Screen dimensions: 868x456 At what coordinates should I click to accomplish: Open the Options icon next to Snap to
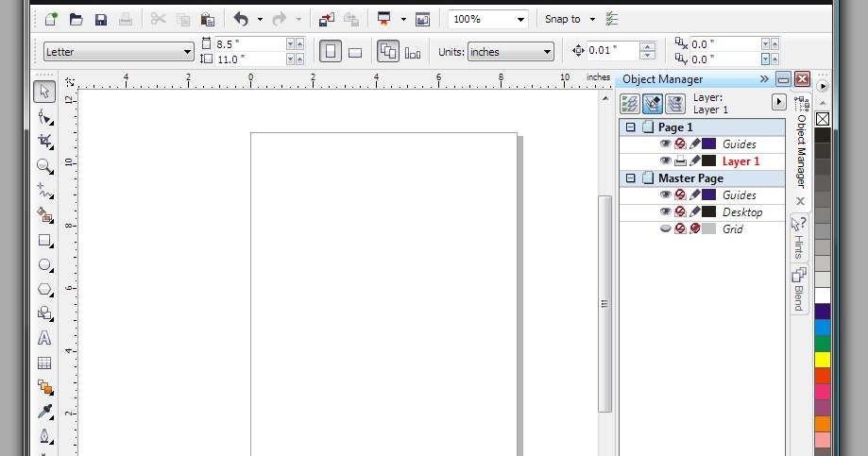[x=612, y=20]
